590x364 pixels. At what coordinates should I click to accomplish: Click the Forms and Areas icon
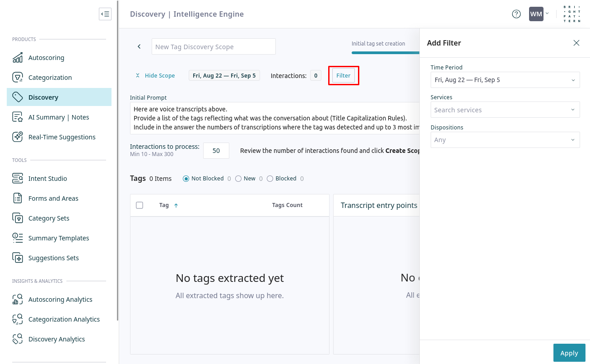tap(18, 198)
